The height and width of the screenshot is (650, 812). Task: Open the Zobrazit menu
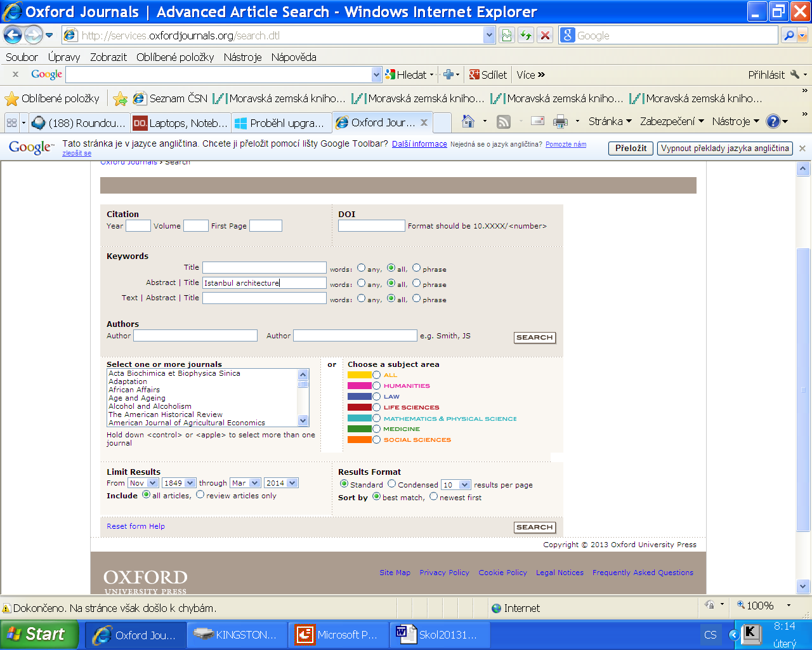pyautogui.click(x=108, y=57)
